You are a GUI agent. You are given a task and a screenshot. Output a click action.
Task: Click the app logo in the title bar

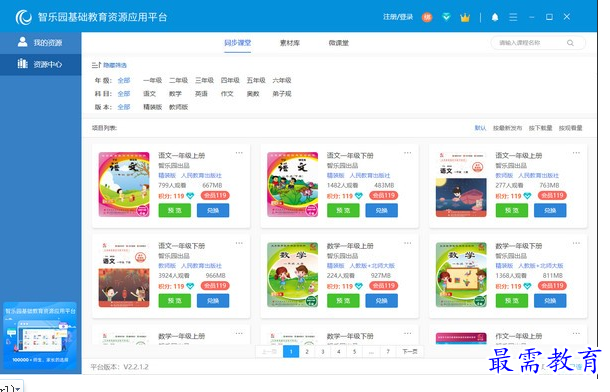click(x=24, y=17)
